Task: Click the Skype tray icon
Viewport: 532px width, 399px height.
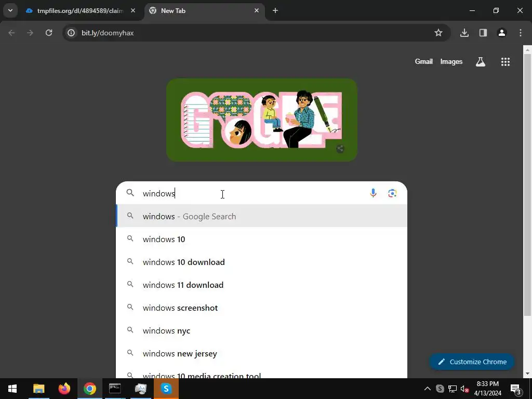Action: (440, 389)
